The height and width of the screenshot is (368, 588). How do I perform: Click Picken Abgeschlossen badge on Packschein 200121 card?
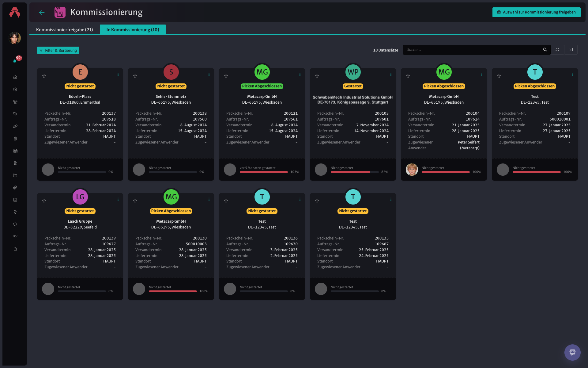(x=262, y=86)
